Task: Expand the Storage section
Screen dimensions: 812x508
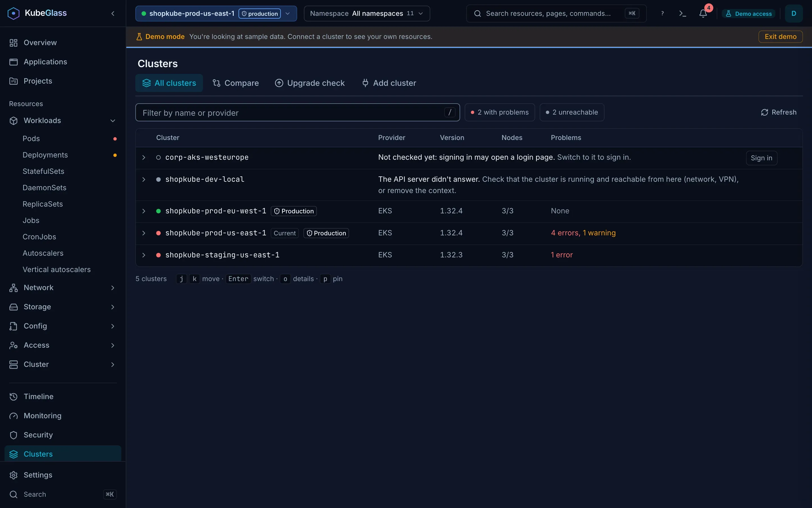Action: (63, 307)
